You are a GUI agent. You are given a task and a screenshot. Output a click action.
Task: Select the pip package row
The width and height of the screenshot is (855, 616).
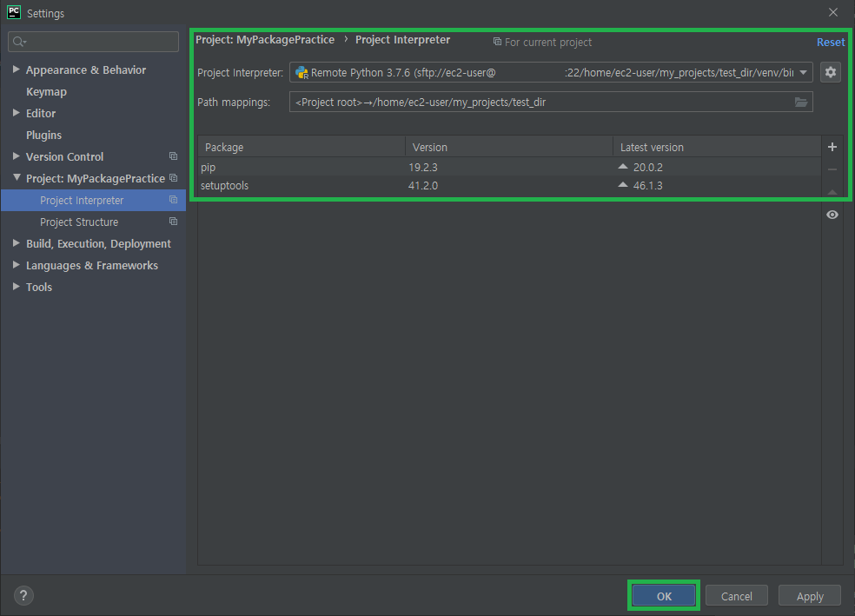509,167
